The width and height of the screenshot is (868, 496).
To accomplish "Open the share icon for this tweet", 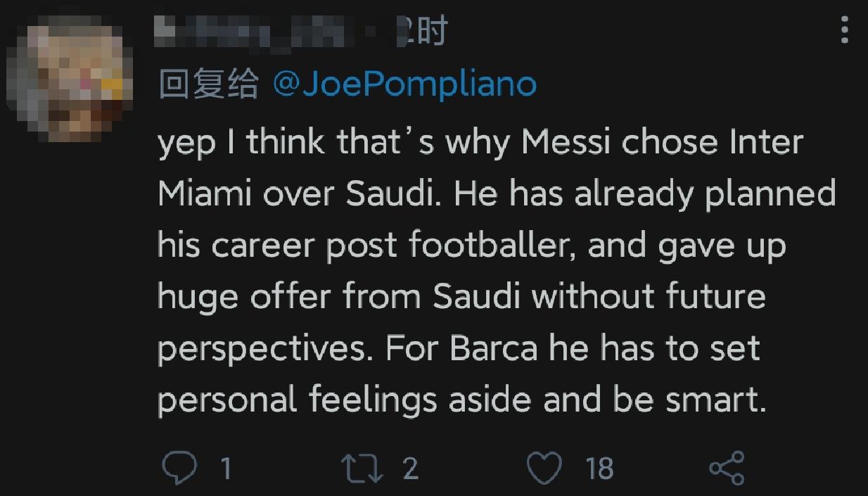I will click(726, 467).
